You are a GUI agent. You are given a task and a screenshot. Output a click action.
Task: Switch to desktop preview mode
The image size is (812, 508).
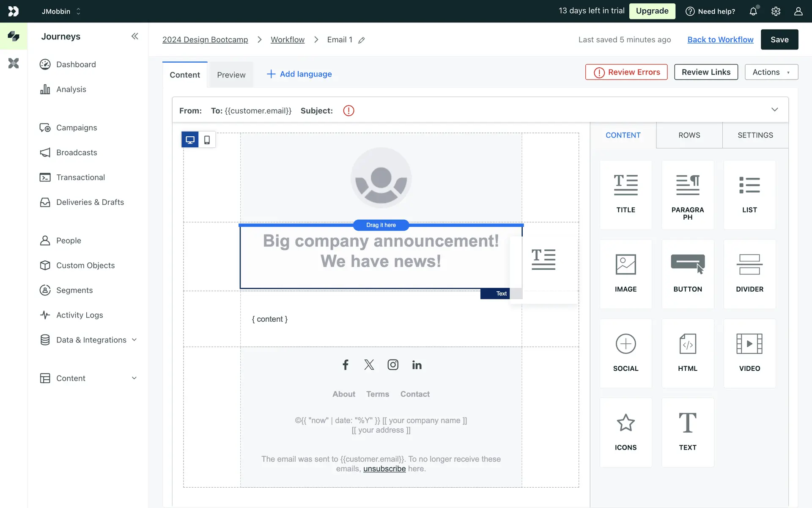point(190,140)
